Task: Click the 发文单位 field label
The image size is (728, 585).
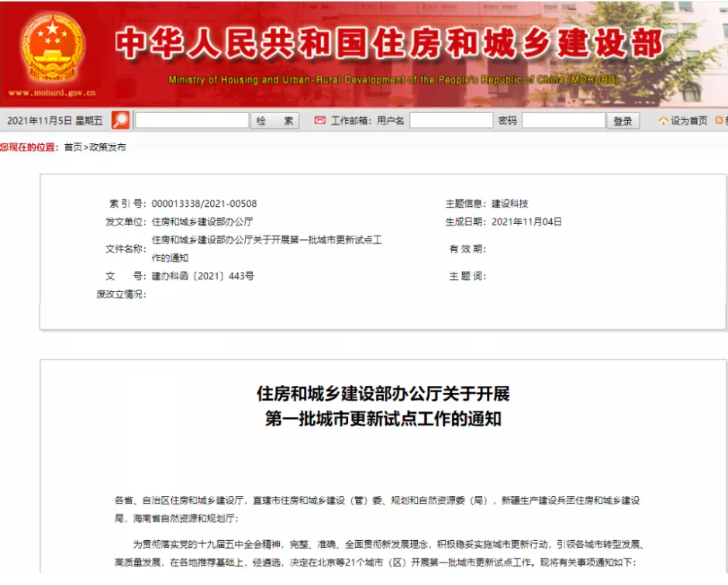Action: (x=126, y=222)
